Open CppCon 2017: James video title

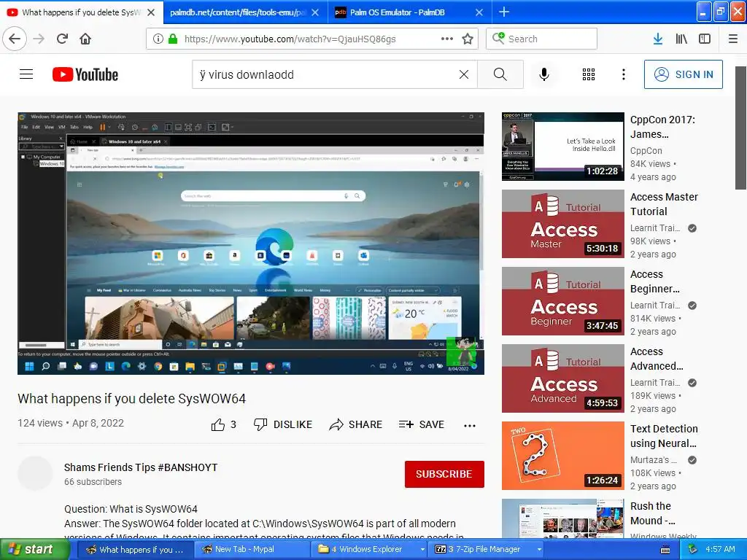662,127
